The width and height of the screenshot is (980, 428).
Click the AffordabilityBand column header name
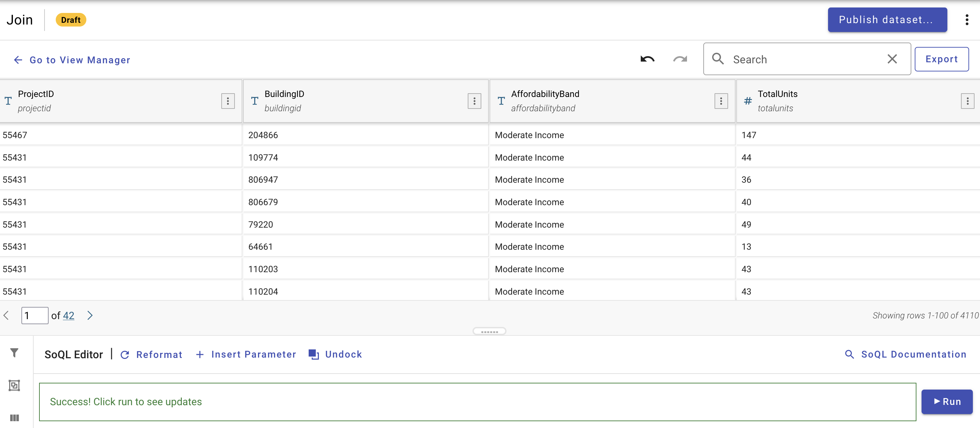click(545, 94)
